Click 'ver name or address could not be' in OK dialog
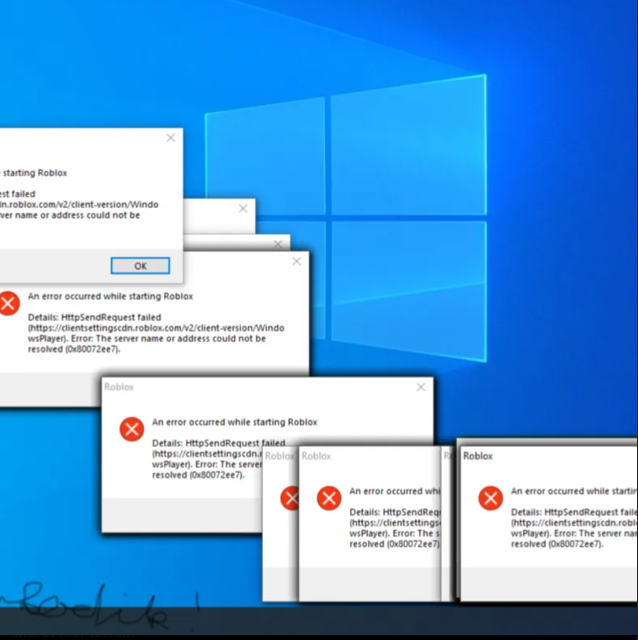 pyautogui.click(x=70, y=215)
